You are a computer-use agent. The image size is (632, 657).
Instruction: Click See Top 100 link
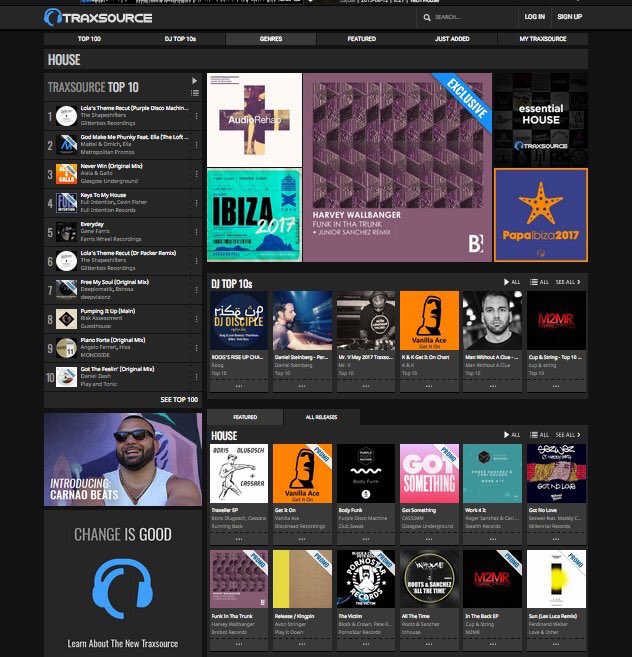pyautogui.click(x=179, y=400)
